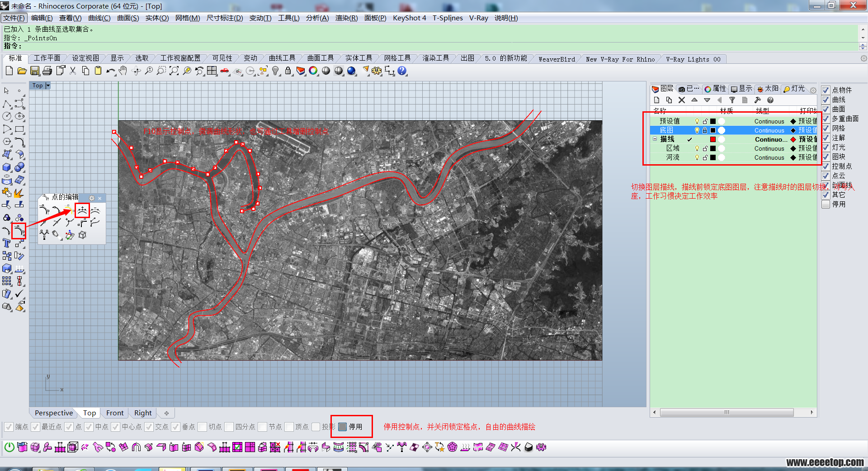Paste from clipboard icon
Screen dimensions: 868x471
(98, 71)
